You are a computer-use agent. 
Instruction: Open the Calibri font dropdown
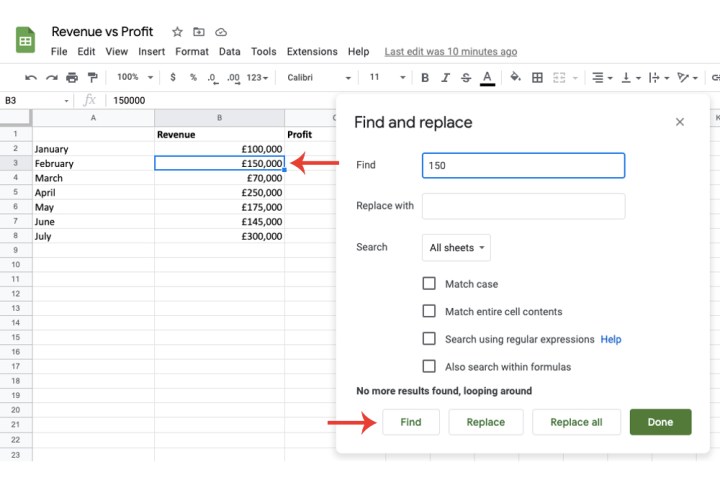[319, 78]
